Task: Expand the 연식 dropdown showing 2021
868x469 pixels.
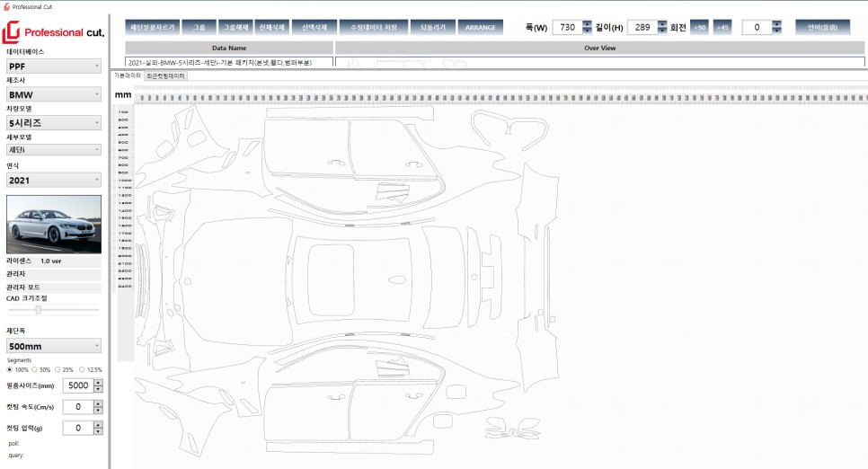Action: pyautogui.click(x=54, y=181)
